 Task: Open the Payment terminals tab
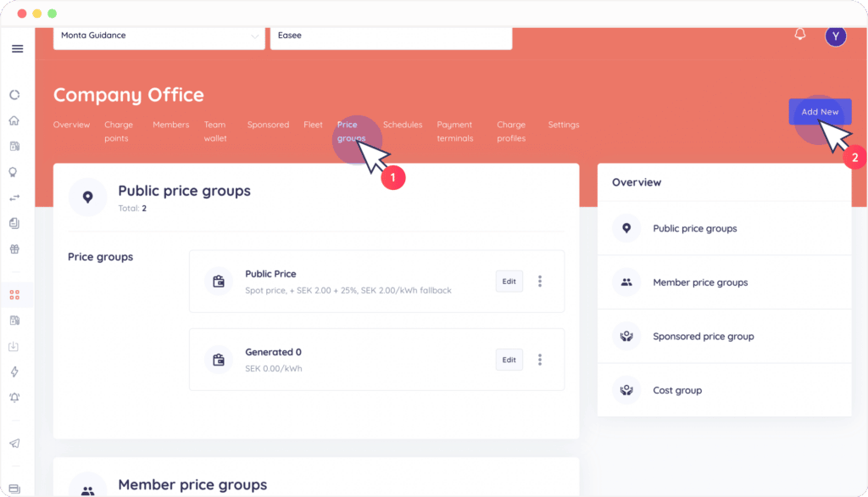455,131
